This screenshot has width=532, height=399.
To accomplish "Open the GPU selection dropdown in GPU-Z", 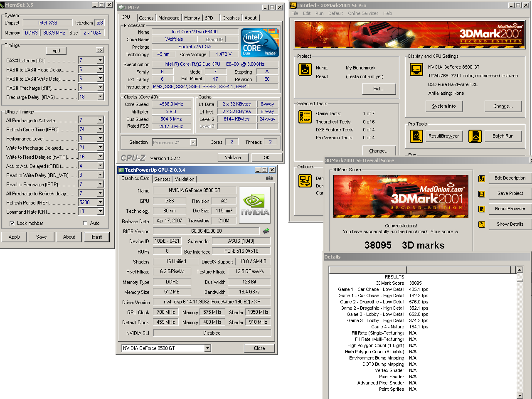I will tap(208, 348).
